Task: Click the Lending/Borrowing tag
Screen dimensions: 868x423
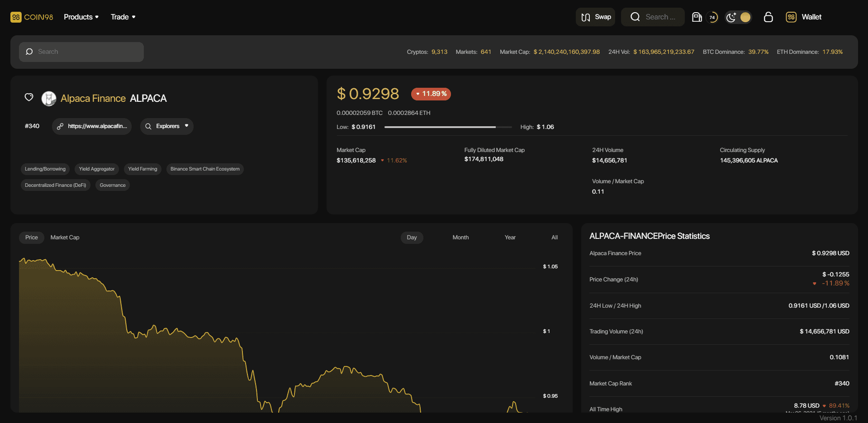Action: (45, 169)
